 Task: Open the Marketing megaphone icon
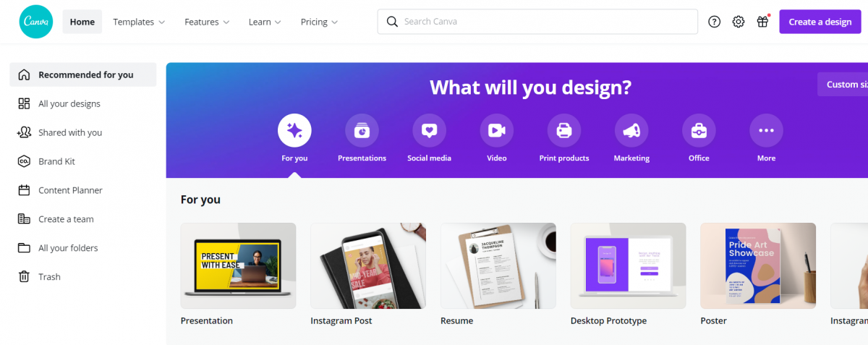[631, 131]
